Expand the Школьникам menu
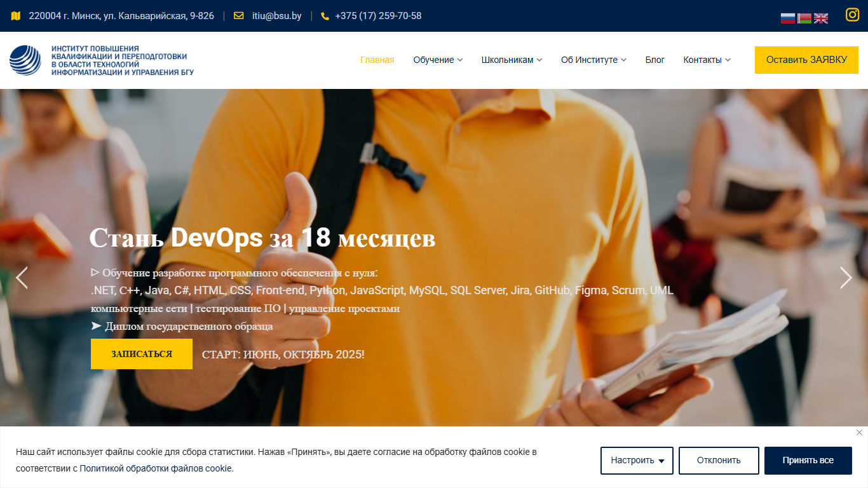The height and width of the screenshot is (488, 868). (512, 60)
